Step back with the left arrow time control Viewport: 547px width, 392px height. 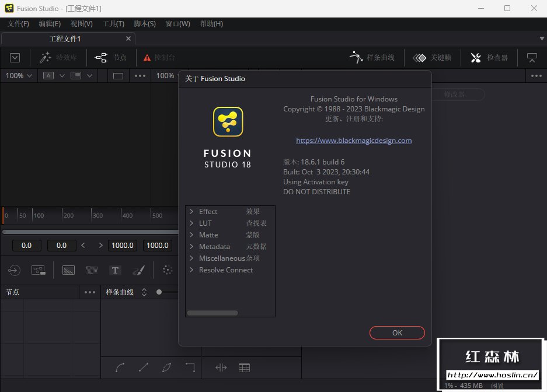(x=83, y=246)
